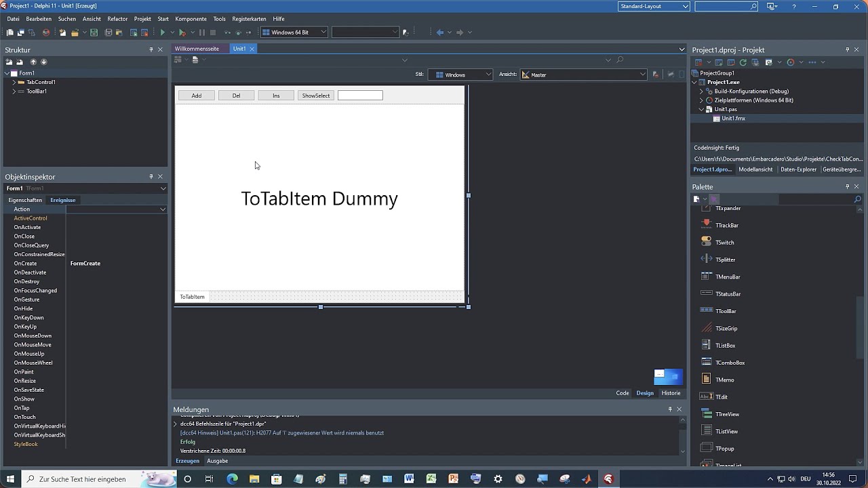868x488 pixels.
Task: Select the TListView component in the Palette
Action: click(x=726, y=431)
